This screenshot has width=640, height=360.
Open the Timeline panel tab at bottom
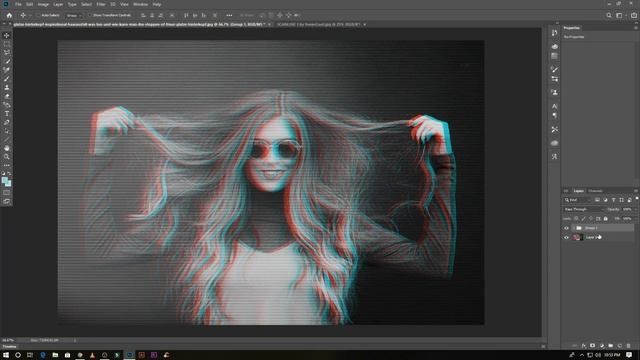point(9,347)
